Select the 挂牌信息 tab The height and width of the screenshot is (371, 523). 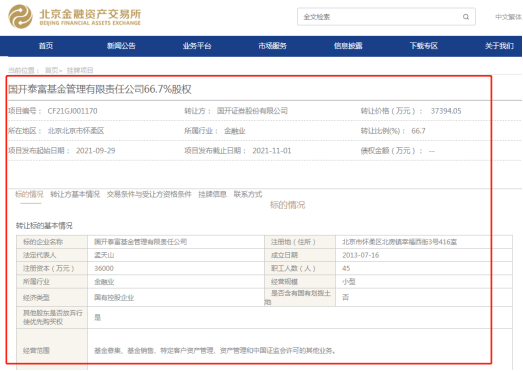click(212, 194)
